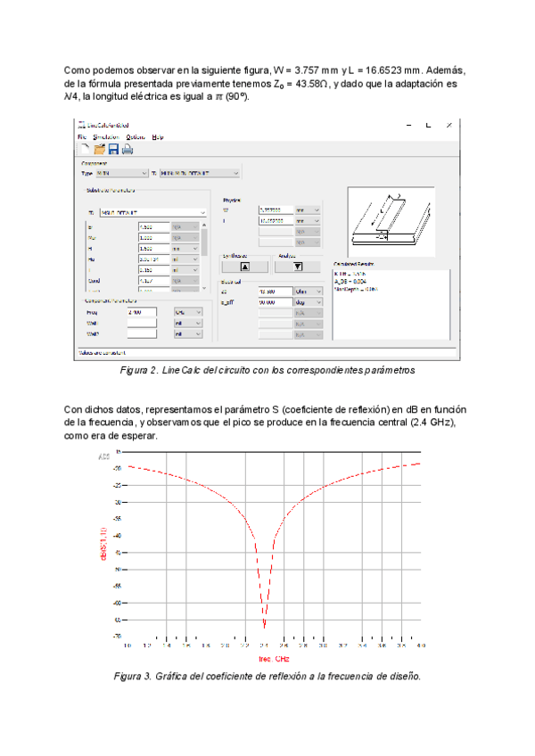Open the Options menu
This screenshot has width=535, height=756.
pyautogui.click(x=136, y=137)
